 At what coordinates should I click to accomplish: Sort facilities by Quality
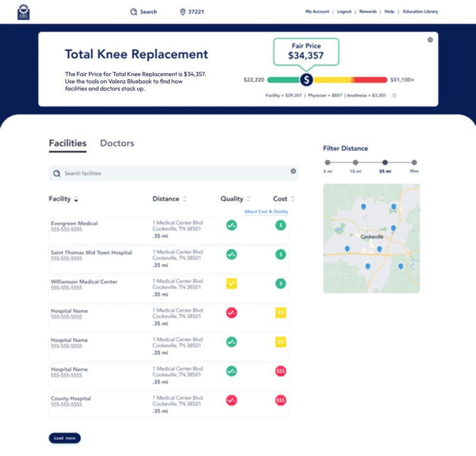point(250,199)
